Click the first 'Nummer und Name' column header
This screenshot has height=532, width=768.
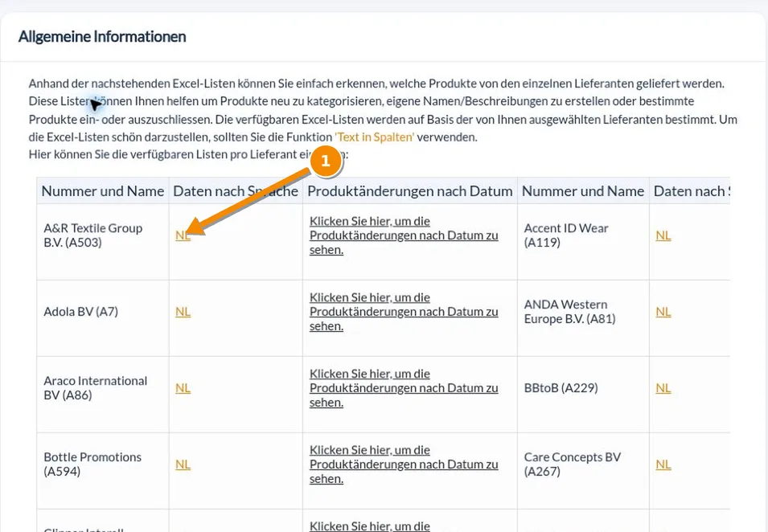coord(103,191)
